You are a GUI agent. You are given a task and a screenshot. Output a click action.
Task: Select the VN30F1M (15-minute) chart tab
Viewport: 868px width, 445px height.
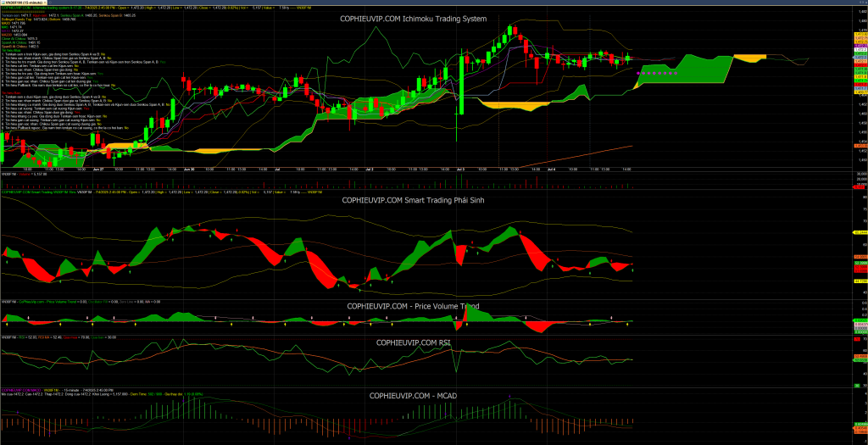pyautogui.click(x=23, y=3)
